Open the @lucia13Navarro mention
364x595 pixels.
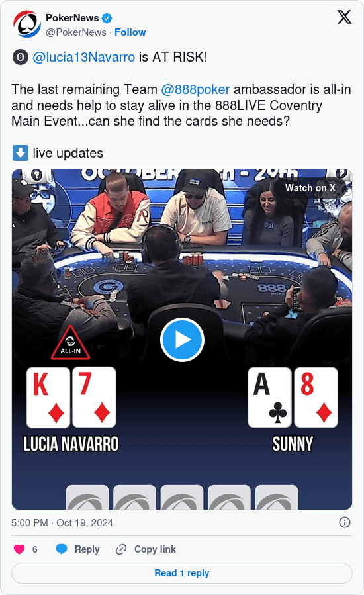point(83,57)
